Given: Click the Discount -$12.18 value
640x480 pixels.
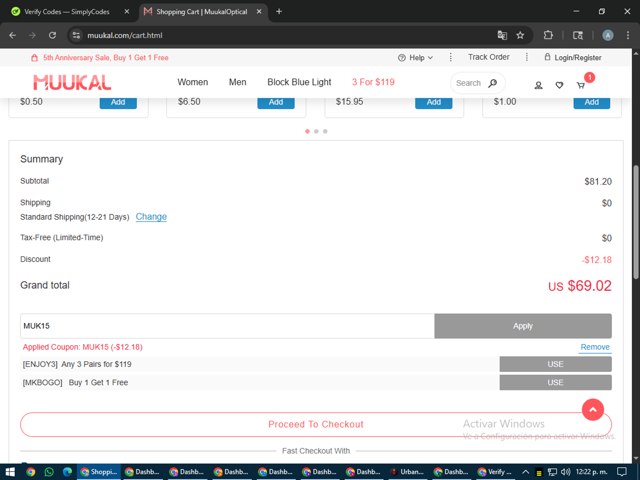Looking at the screenshot, I should tap(597, 260).
